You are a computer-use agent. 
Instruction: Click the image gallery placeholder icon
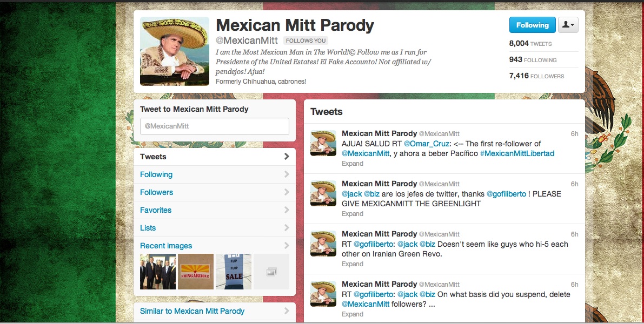[271, 272]
